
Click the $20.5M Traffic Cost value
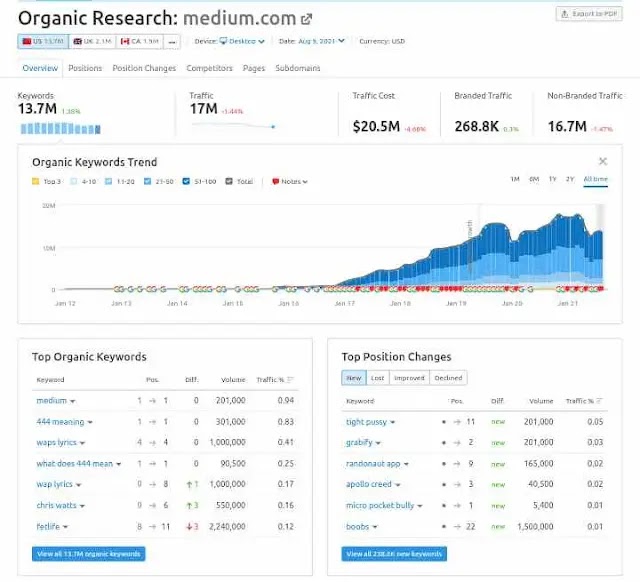[376, 127]
